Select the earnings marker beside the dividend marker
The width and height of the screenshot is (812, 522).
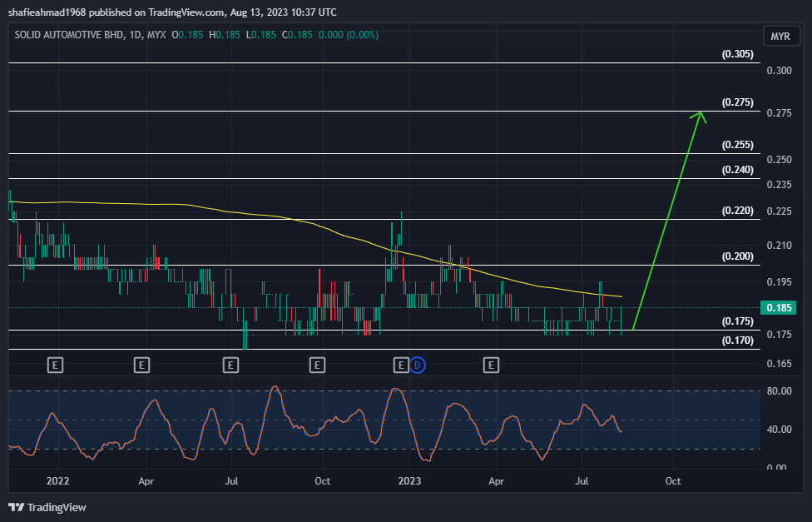401,365
